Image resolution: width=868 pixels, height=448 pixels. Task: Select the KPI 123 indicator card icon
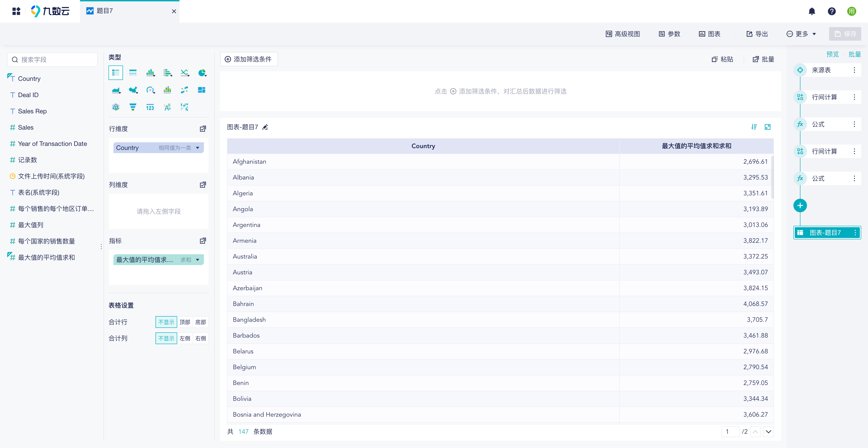[x=150, y=107]
